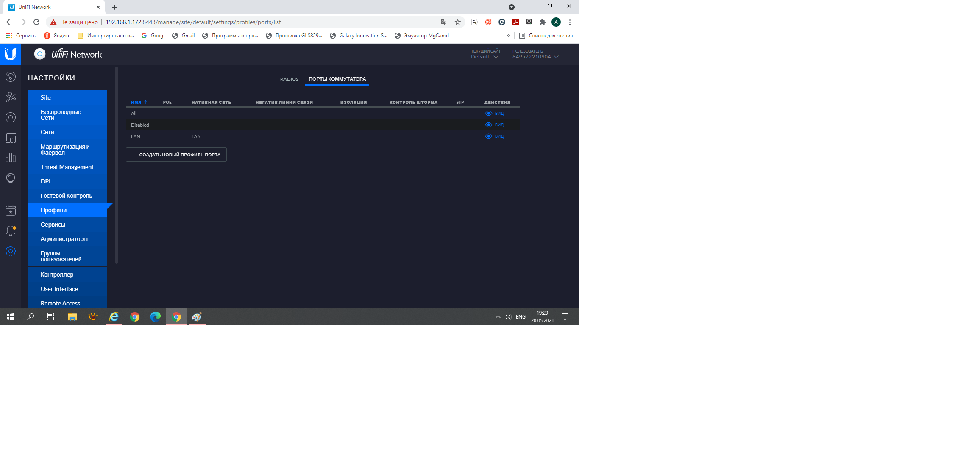Open Маршрутизация и Фаервол section

[x=67, y=150]
